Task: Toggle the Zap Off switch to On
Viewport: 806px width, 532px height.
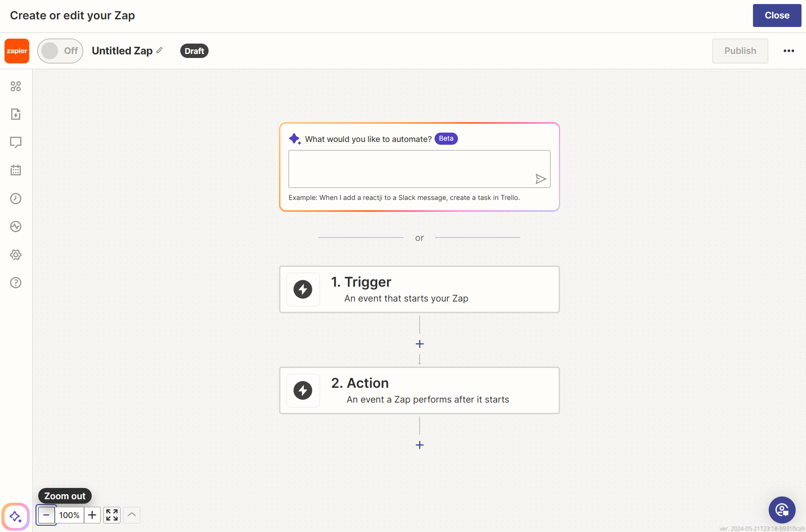Action: pos(60,51)
